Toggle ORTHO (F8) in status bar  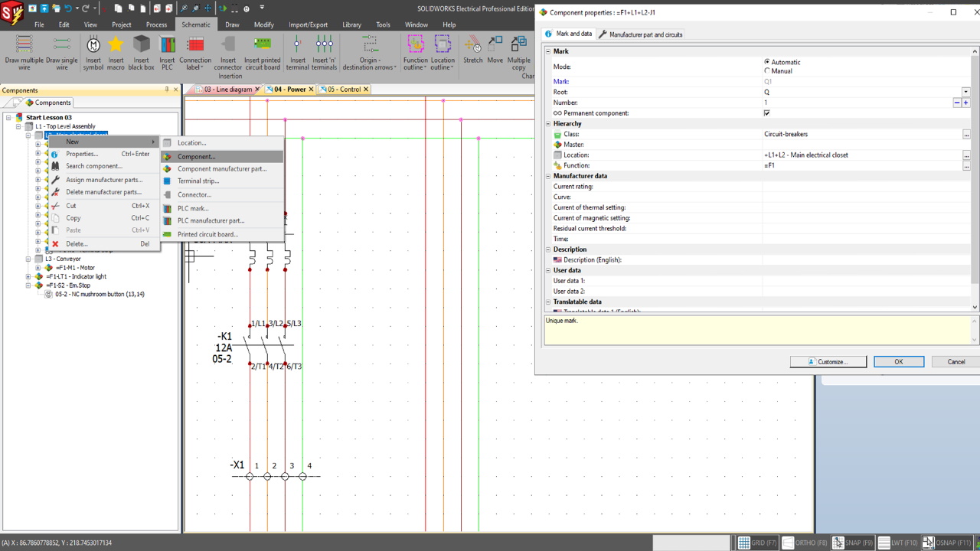[x=805, y=543]
